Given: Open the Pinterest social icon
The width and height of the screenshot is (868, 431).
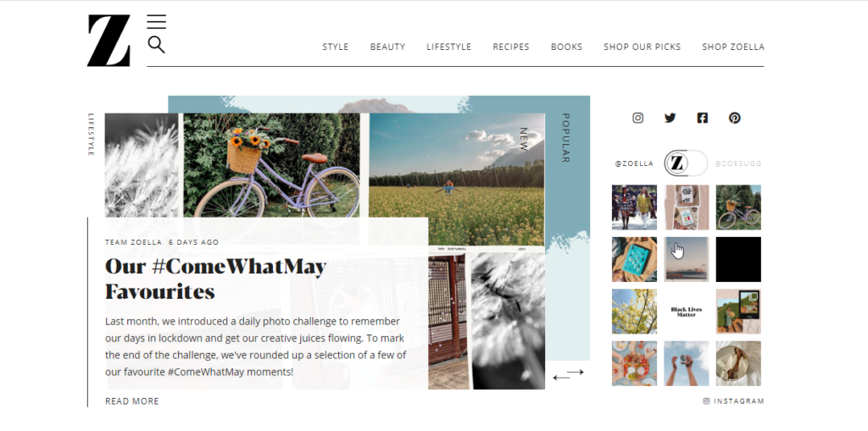Looking at the screenshot, I should [x=735, y=118].
